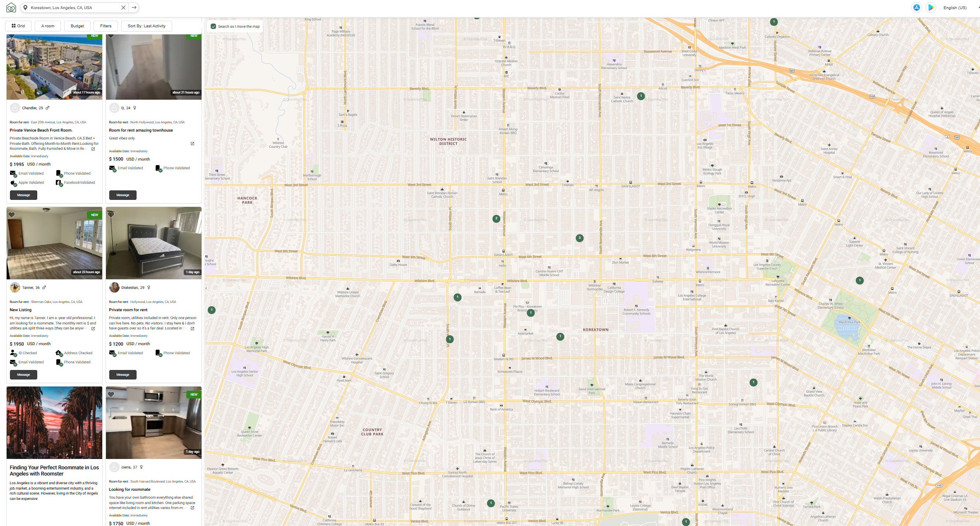This screenshot has width=980, height=526.
Task: Open Tanner's empty room photo thumbnail
Action: click(54, 243)
